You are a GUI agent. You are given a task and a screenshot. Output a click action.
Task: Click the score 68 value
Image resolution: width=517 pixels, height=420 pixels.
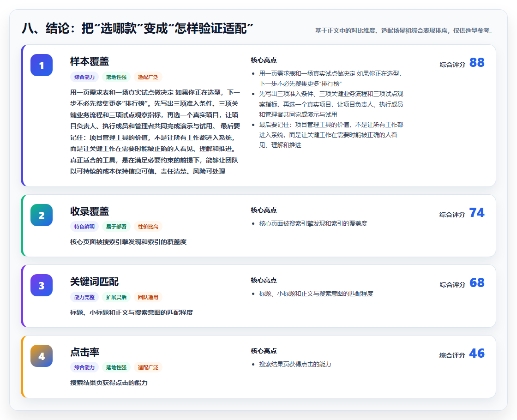click(477, 283)
